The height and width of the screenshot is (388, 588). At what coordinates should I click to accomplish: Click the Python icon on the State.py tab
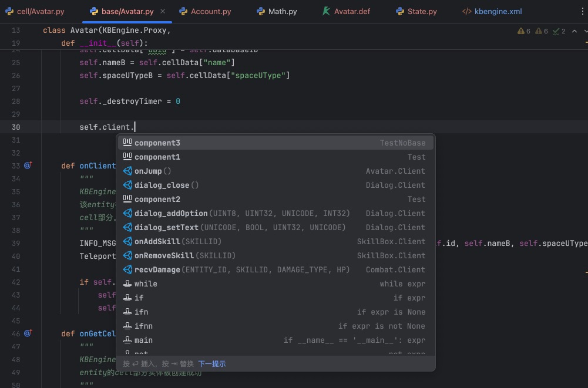[399, 11]
